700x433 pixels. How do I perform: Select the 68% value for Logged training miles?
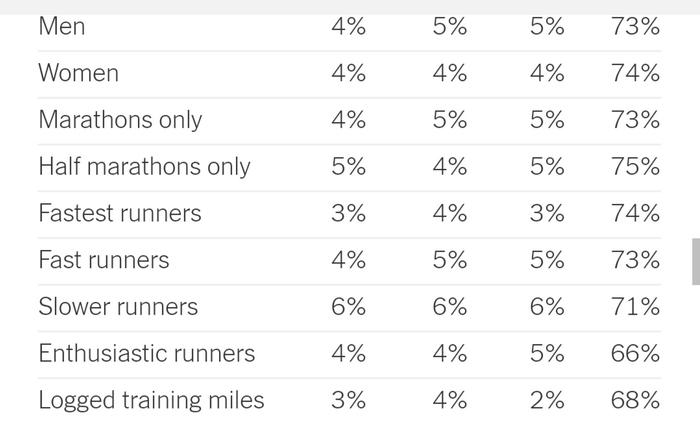pos(635,400)
